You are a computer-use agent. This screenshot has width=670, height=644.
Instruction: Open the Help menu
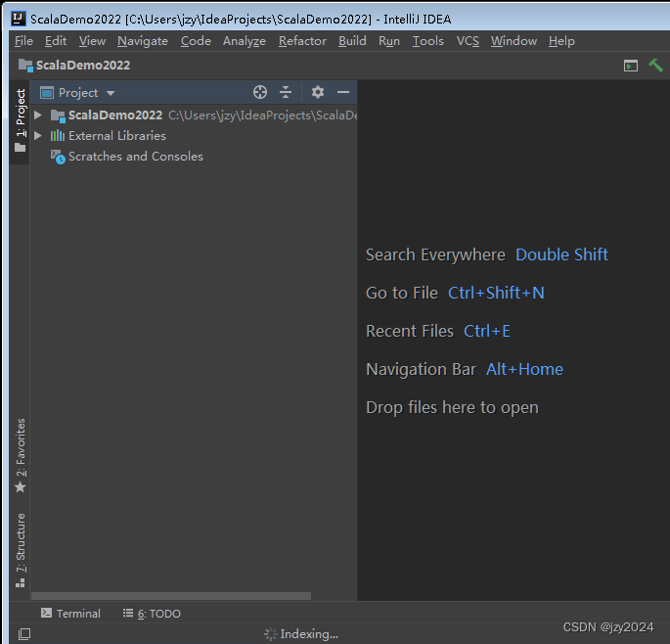pos(561,41)
